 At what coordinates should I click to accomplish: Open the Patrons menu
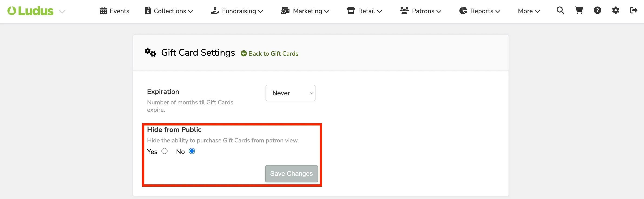click(x=421, y=11)
